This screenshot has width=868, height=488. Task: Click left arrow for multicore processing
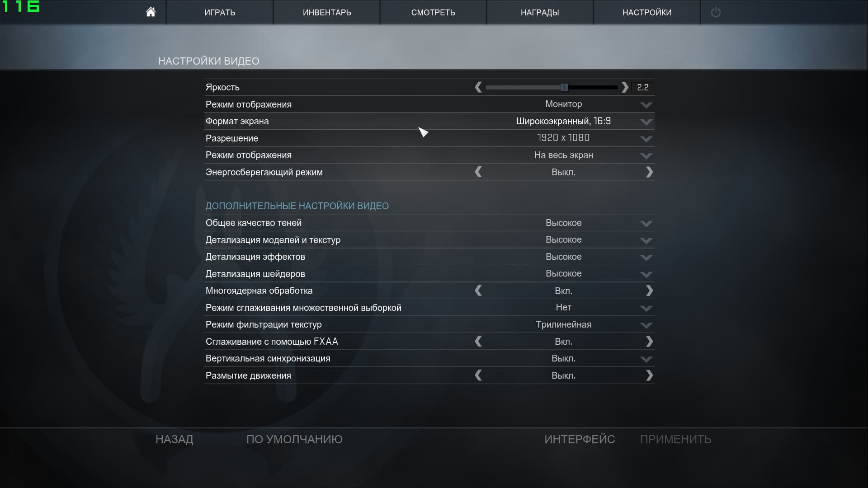point(478,291)
